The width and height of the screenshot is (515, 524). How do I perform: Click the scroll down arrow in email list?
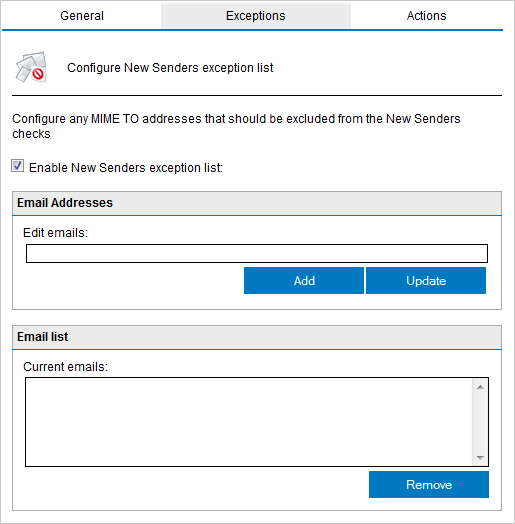480,457
